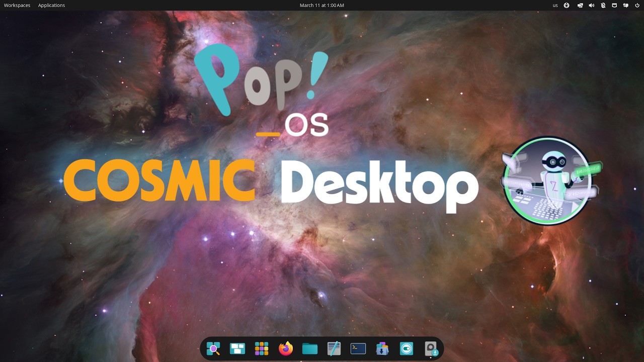This screenshot has height=362, width=644.
Task: Open the sound volume applet
Action: pyautogui.click(x=591, y=5)
